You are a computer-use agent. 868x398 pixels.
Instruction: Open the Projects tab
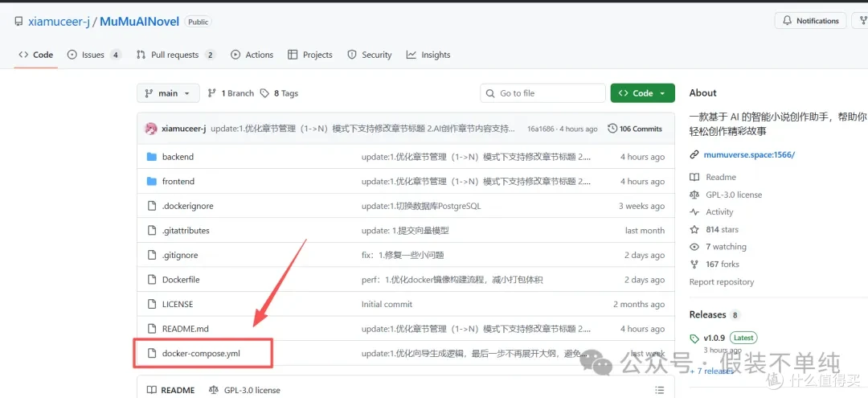coord(310,55)
